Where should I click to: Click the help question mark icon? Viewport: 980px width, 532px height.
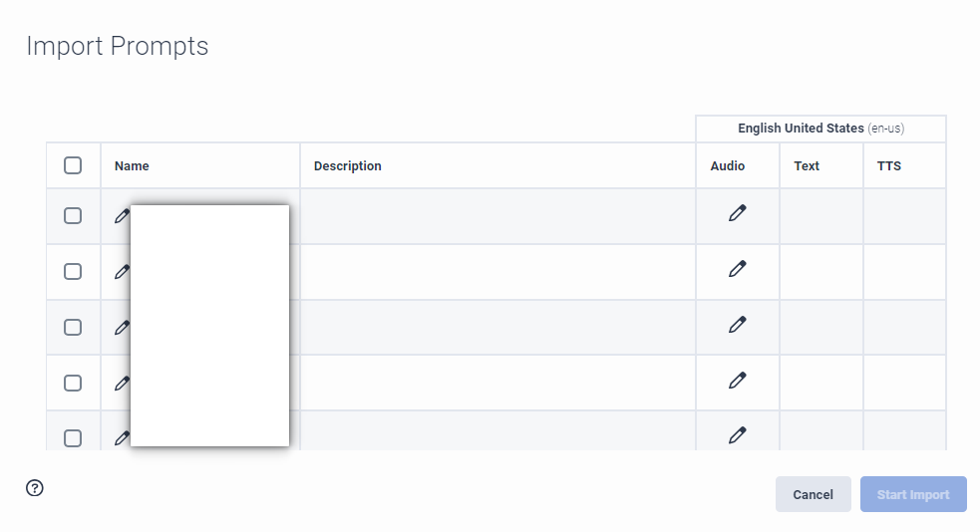[35, 488]
